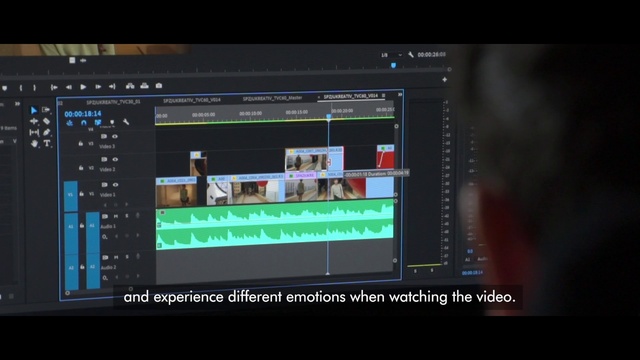Click the Lift icon
The width and height of the screenshot is (640, 360).
pyautogui.click(x=130, y=86)
